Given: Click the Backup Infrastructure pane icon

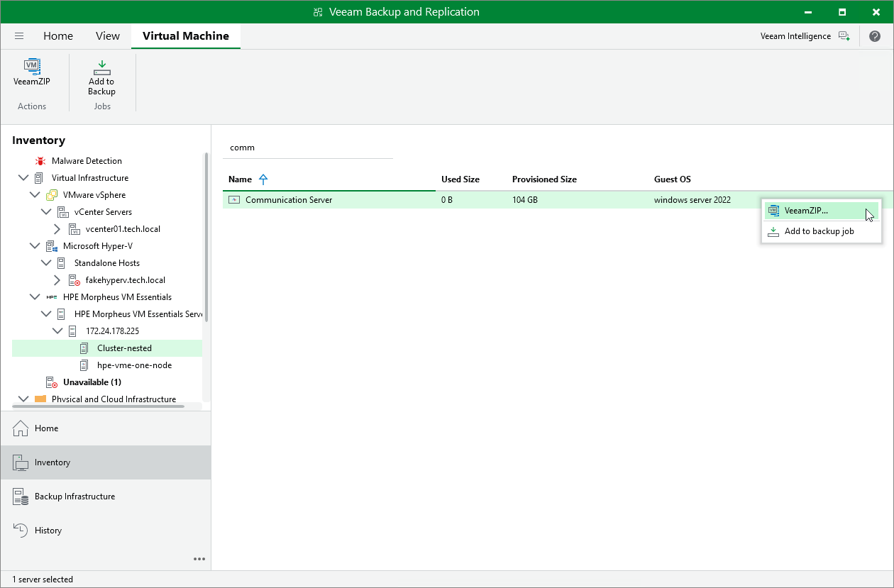Looking at the screenshot, I should (20, 497).
